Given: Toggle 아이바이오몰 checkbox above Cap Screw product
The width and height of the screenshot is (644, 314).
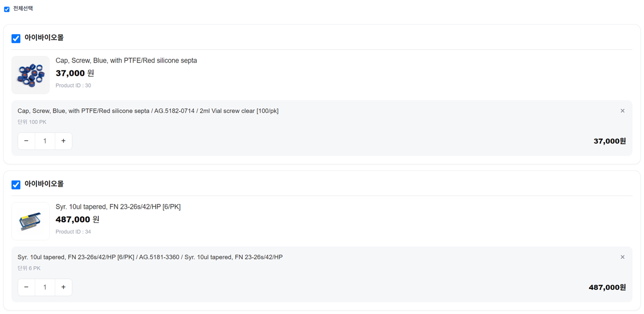Looking at the screenshot, I should pyautogui.click(x=16, y=38).
